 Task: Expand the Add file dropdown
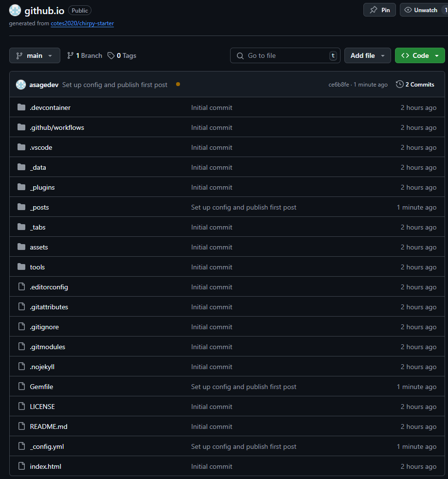click(x=367, y=55)
